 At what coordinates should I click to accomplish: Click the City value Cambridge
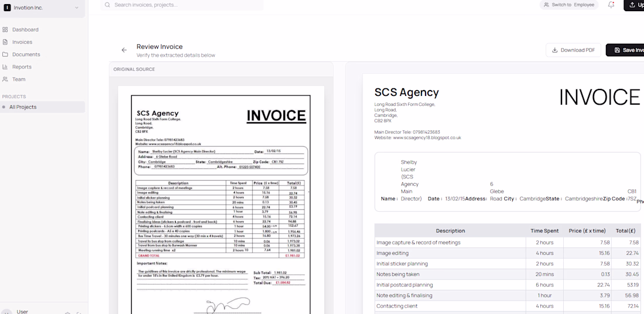coord(532,199)
